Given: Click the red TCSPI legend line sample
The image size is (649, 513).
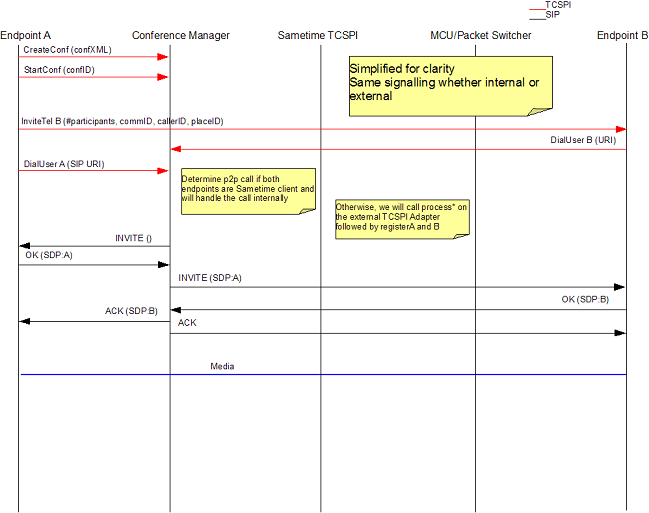Looking at the screenshot, I should click(x=537, y=9).
